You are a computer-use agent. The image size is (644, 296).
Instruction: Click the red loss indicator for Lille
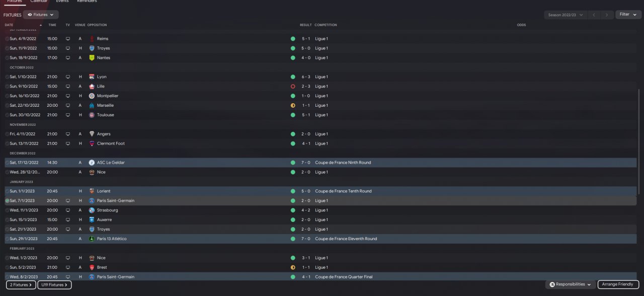click(x=293, y=87)
